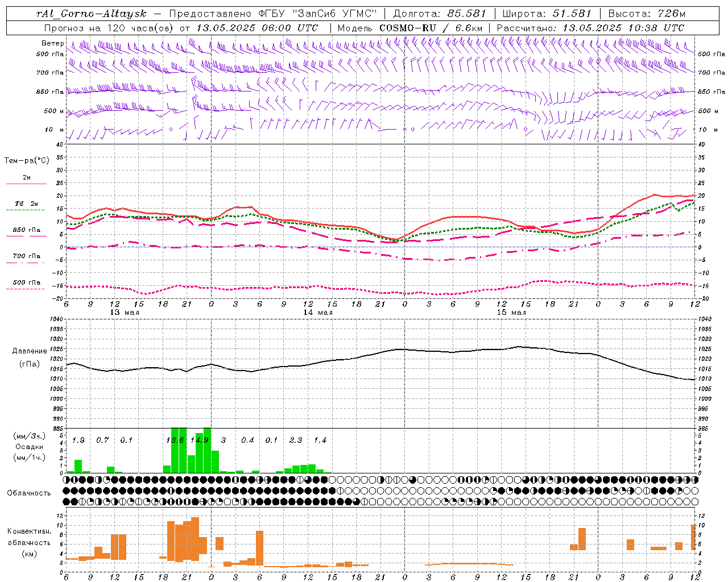Select the Высота: 726м header value
Screen dimensions: 728x582
[x=647, y=14]
